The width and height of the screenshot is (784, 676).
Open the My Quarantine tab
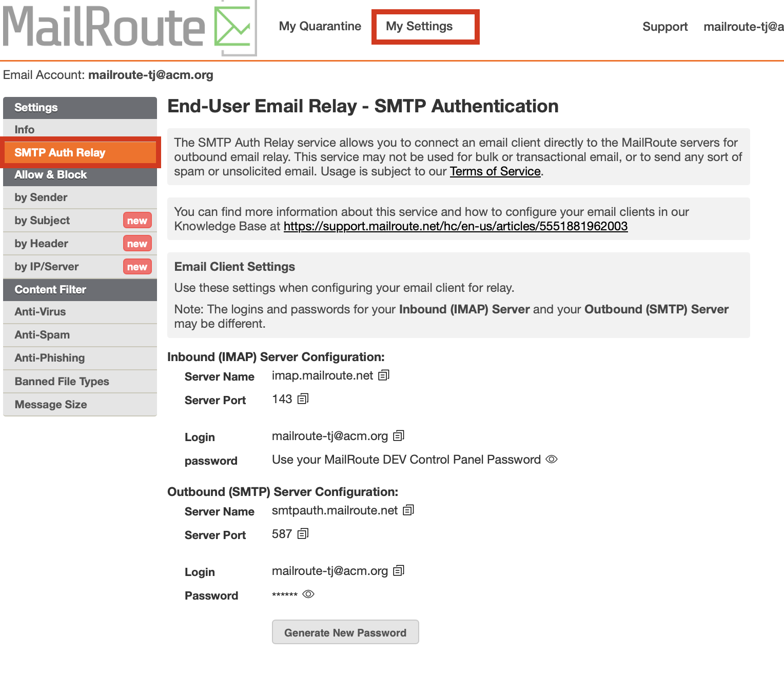320,26
